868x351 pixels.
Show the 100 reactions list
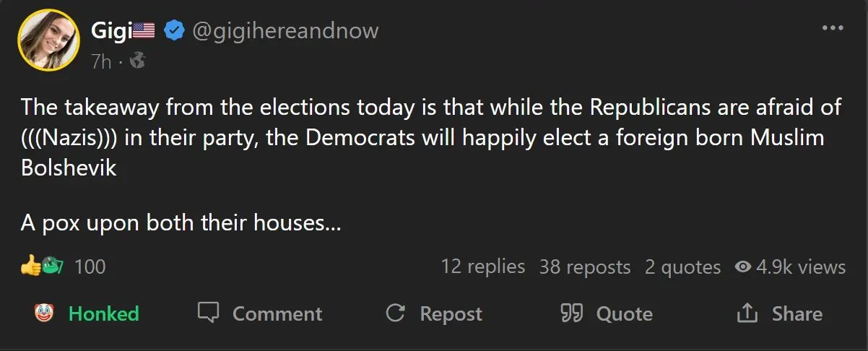[90, 267]
